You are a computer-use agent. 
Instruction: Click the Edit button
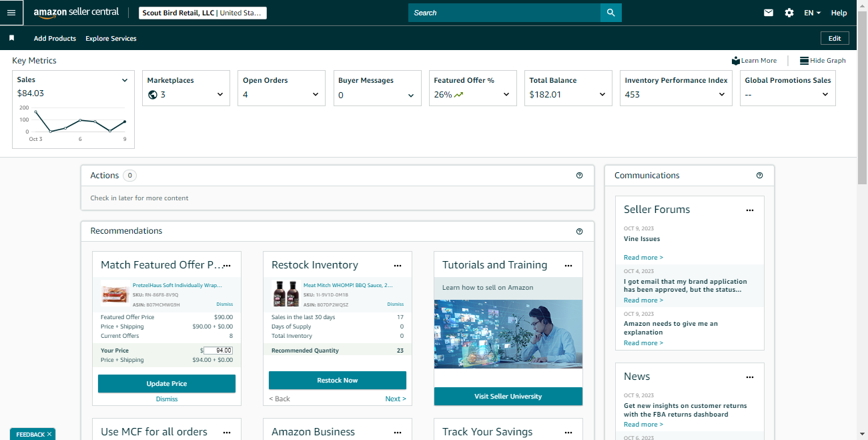[x=835, y=38]
